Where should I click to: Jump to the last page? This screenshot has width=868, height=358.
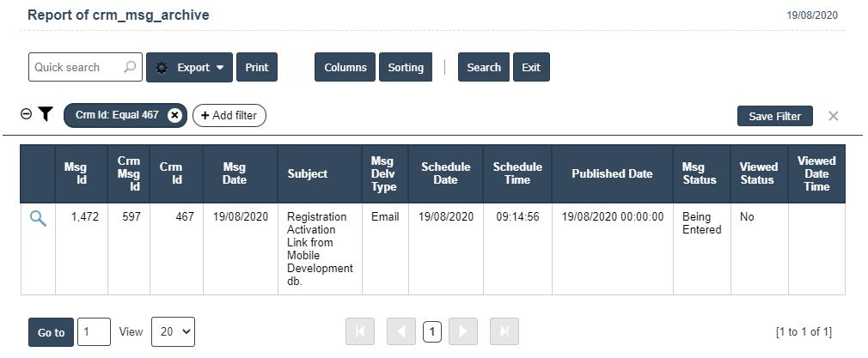point(504,331)
